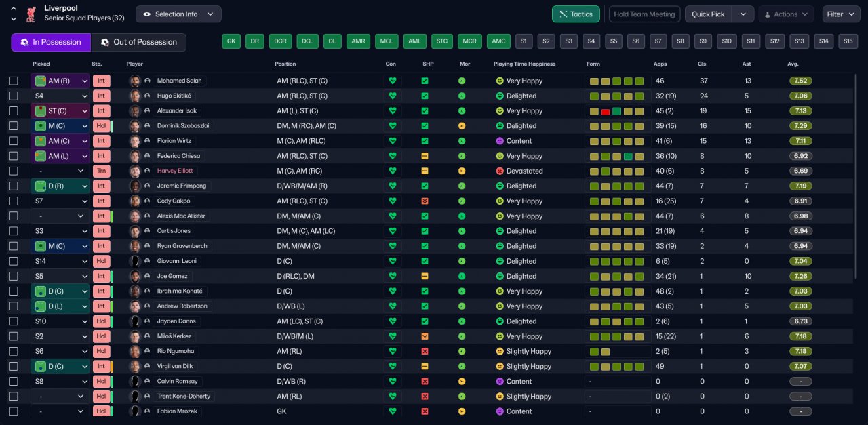Click silhouette portrait of Jayden Danns
The image size is (868, 425).
pyautogui.click(x=135, y=321)
